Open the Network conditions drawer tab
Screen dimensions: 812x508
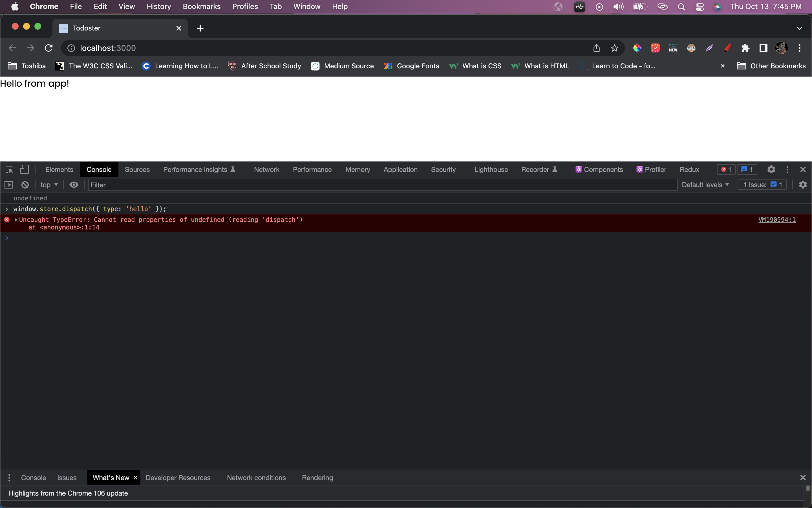(x=256, y=478)
